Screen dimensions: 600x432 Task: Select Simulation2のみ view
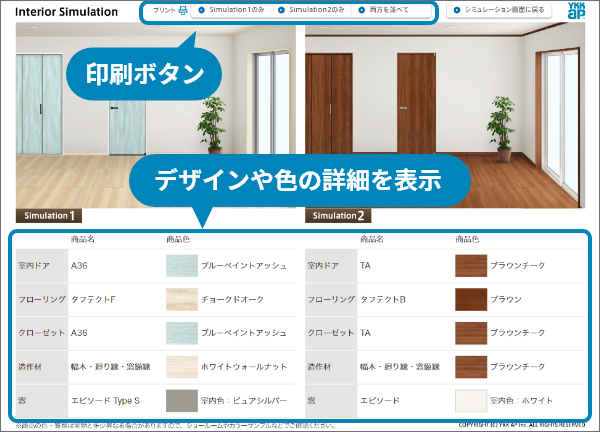point(312,10)
